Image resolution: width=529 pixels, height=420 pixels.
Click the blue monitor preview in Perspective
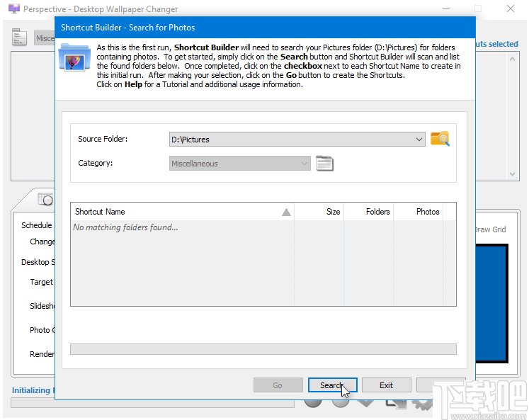click(x=491, y=303)
